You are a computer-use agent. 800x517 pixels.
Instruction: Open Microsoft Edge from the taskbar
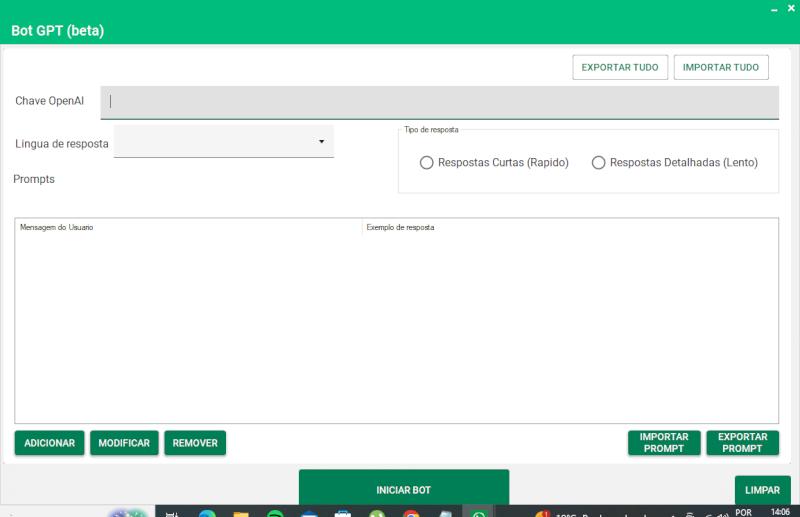tap(207, 513)
